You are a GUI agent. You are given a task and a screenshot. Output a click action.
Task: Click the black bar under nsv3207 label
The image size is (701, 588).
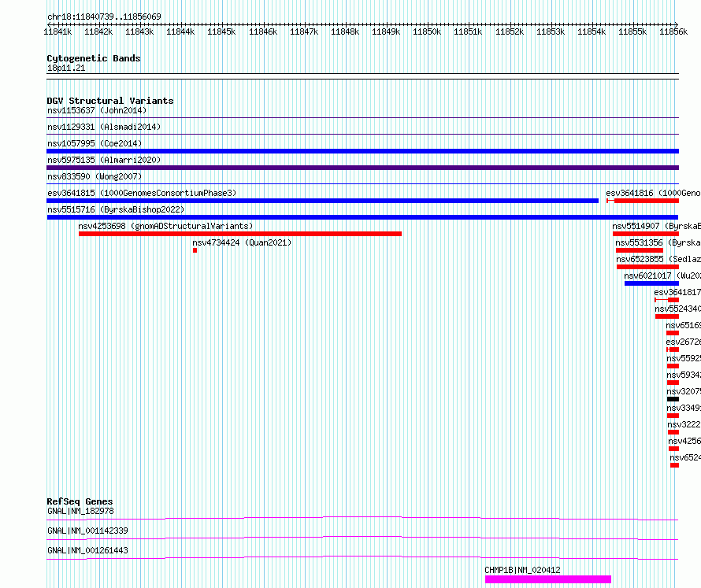point(673,399)
